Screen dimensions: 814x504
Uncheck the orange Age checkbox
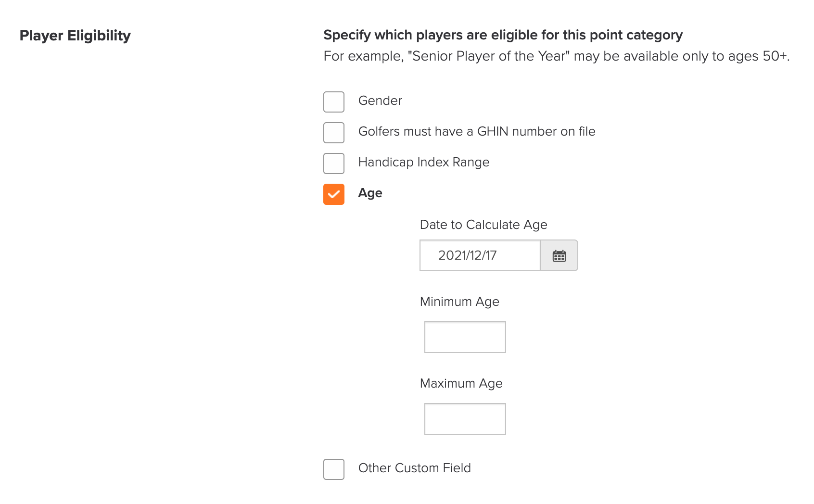coord(334,194)
